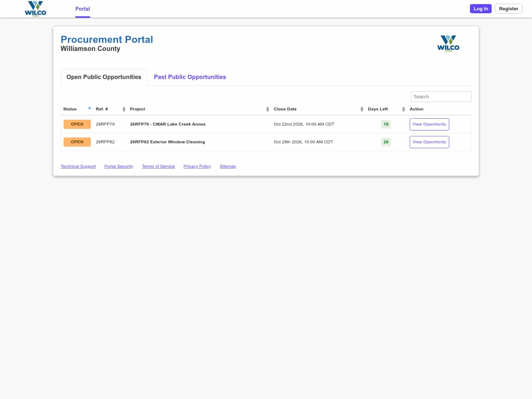Screen dimensions: 532x399
Task: Sort table by Project column sort arrows
Action: (267, 109)
